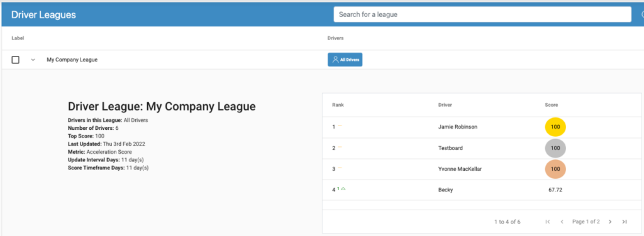Click rank 1 cell for Jamie Robinson
The image size is (644, 236).
pyautogui.click(x=337, y=127)
